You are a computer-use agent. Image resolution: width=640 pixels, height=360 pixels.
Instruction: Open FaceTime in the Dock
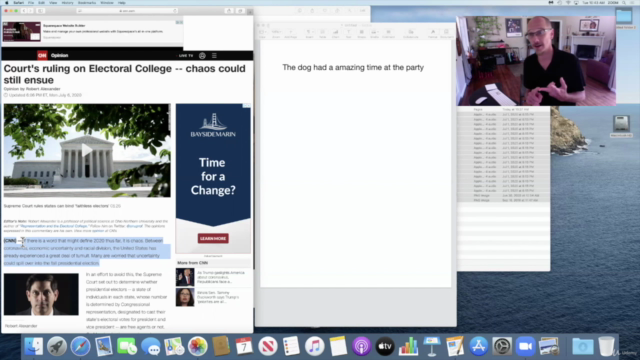(127, 347)
